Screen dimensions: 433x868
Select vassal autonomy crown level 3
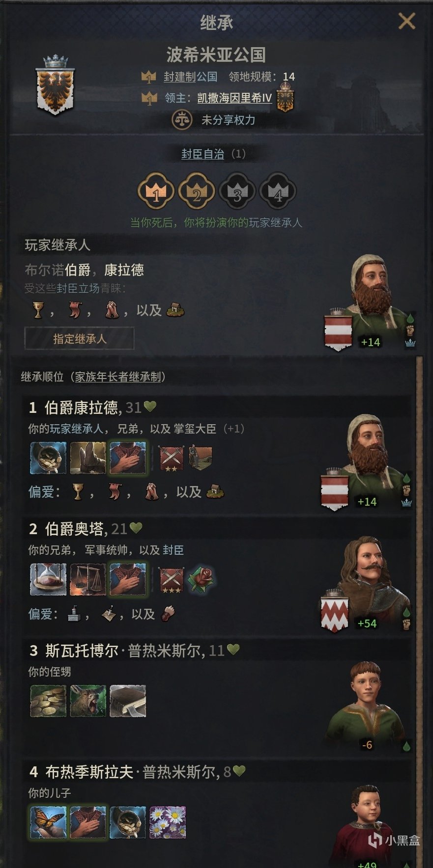point(237,191)
